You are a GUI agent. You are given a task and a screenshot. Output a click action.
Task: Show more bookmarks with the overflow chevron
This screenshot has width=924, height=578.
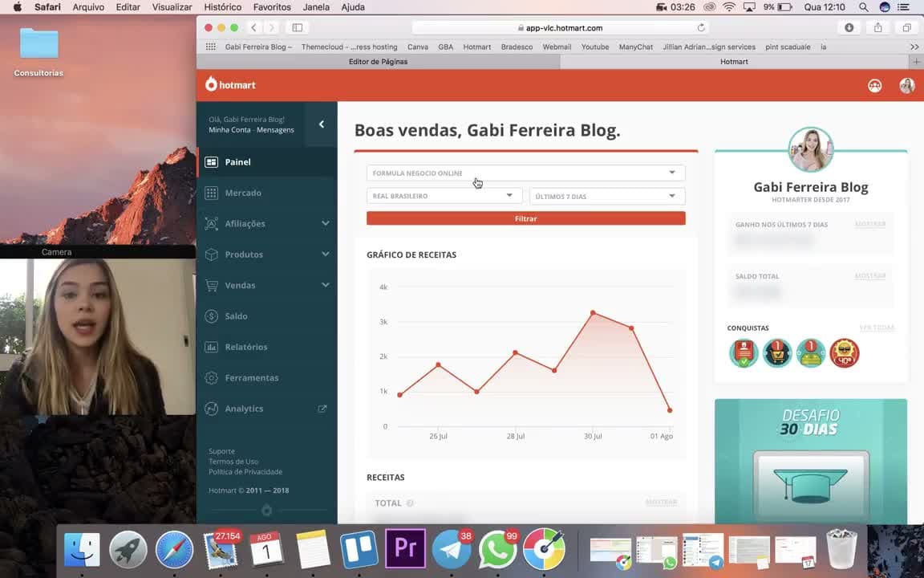tap(914, 47)
